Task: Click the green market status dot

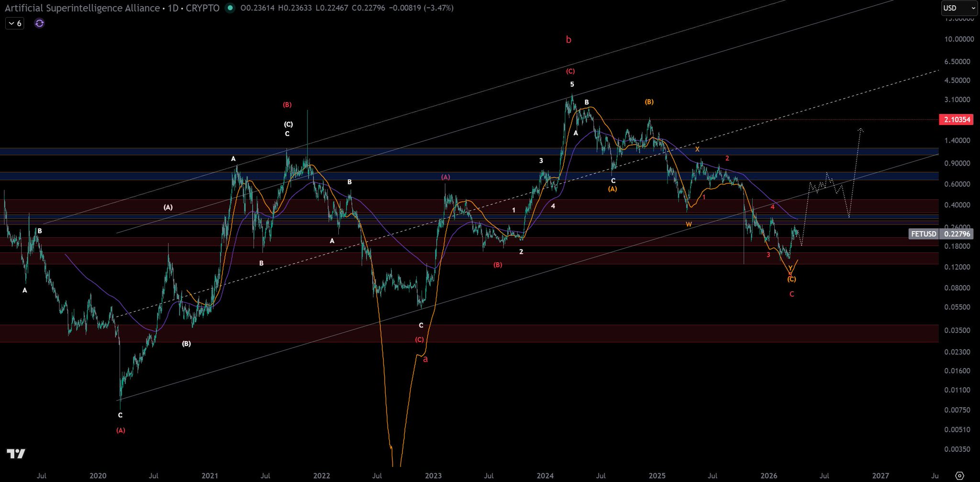Action: point(230,8)
